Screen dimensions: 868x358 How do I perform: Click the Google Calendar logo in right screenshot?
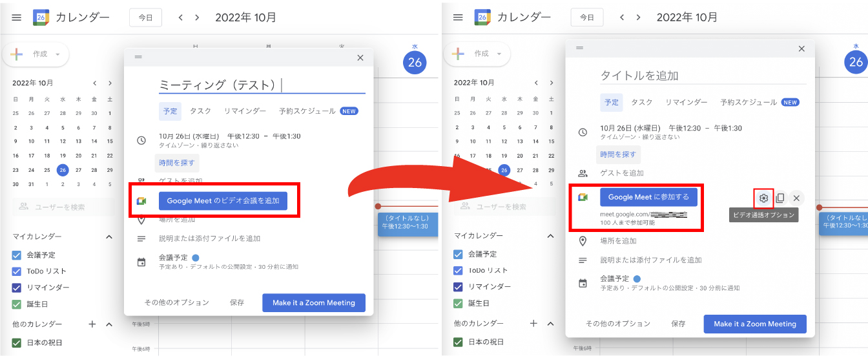(x=482, y=17)
